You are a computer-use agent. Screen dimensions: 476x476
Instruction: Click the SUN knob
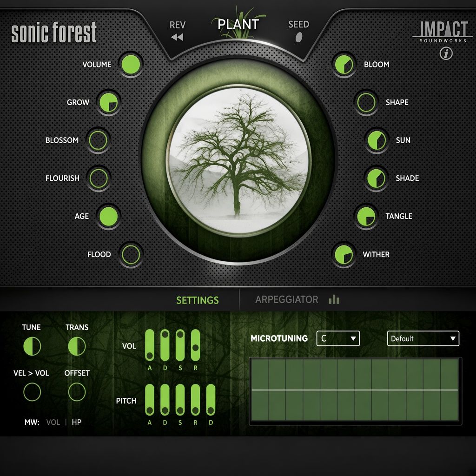coord(377,140)
